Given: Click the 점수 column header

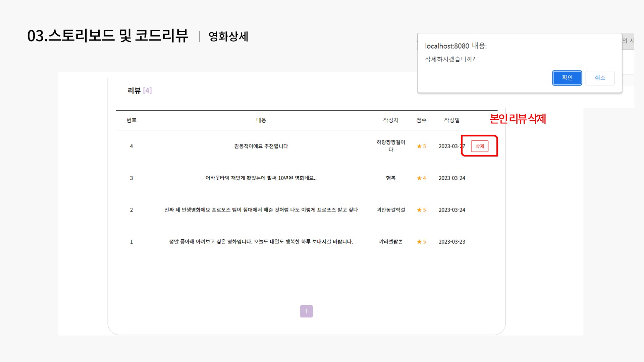Looking at the screenshot, I should (421, 120).
